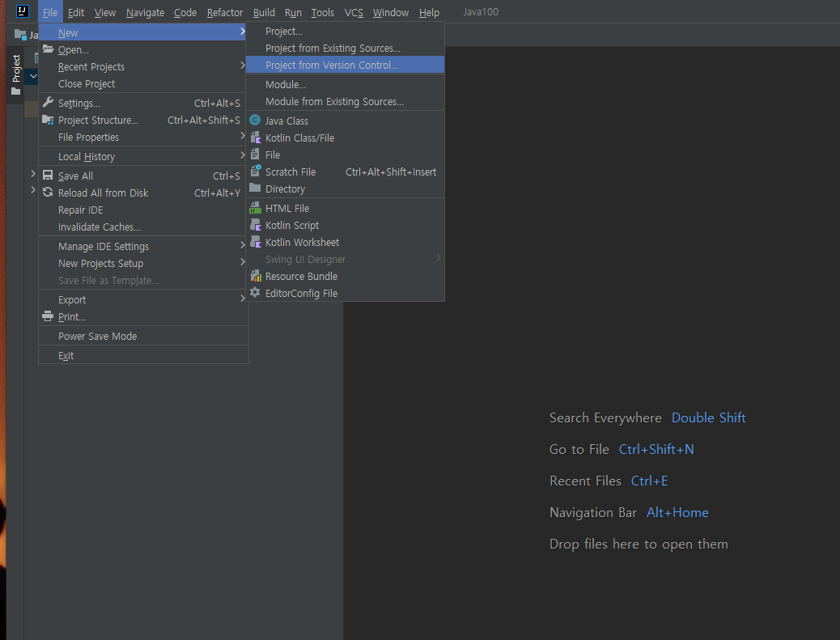Click the Save All diskette icon
840x640 pixels.
[47, 176]
